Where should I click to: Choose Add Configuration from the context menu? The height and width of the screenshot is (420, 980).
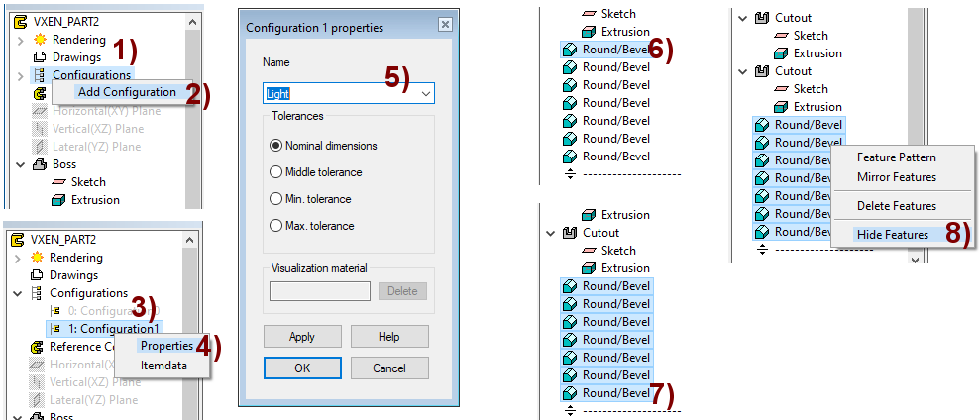pyautogui.click(x=127, y=92)
